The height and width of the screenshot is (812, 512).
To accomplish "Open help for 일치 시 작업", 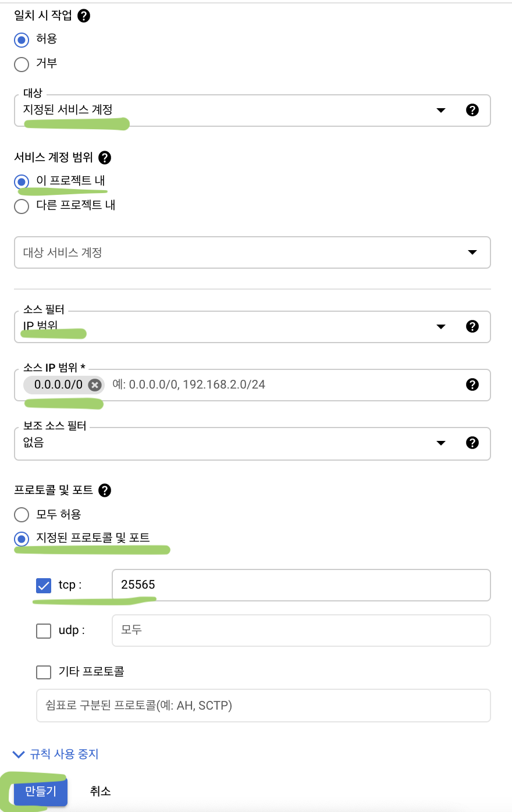I will coord(84,16).
